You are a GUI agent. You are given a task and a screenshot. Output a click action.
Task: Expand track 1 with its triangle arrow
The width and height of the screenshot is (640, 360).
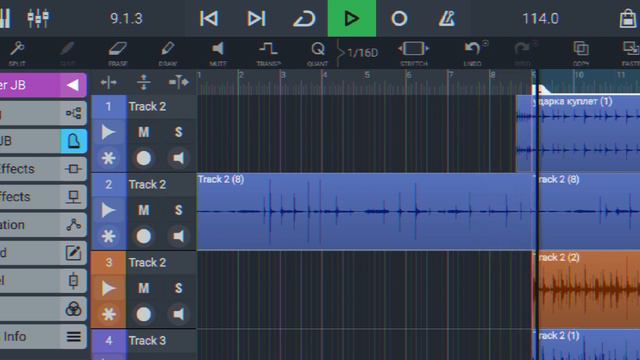pos(108,132)
